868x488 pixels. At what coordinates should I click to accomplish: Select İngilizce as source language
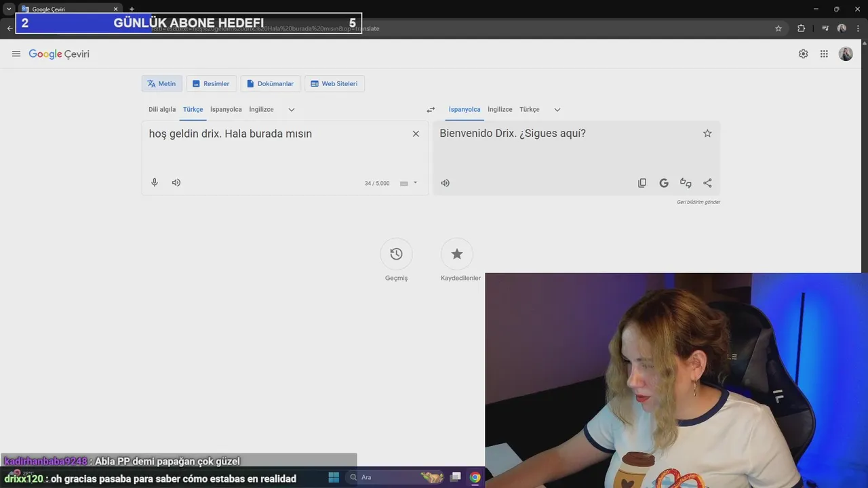click(x=261, y=110)
